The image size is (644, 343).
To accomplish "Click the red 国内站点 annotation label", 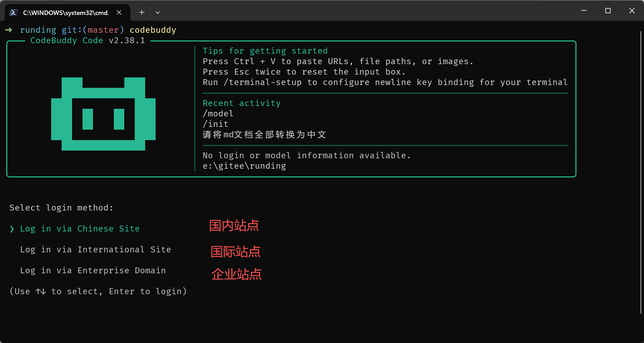I will 234,226.
